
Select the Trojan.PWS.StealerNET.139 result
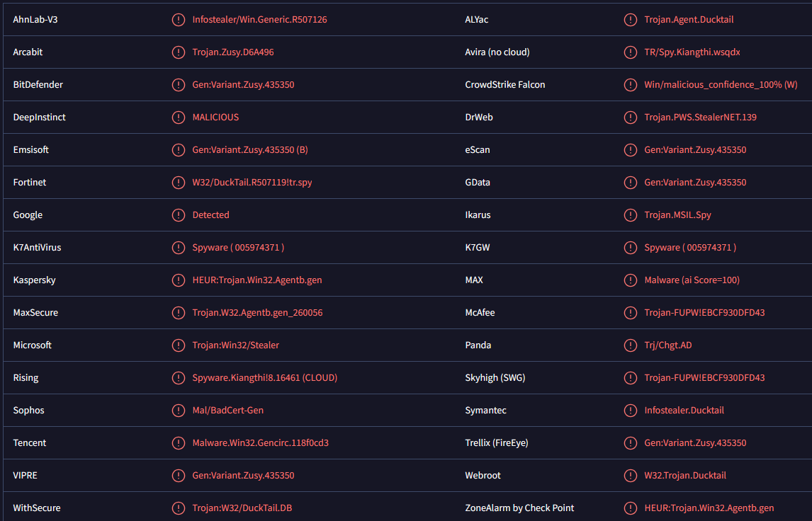tap(700, 118)
